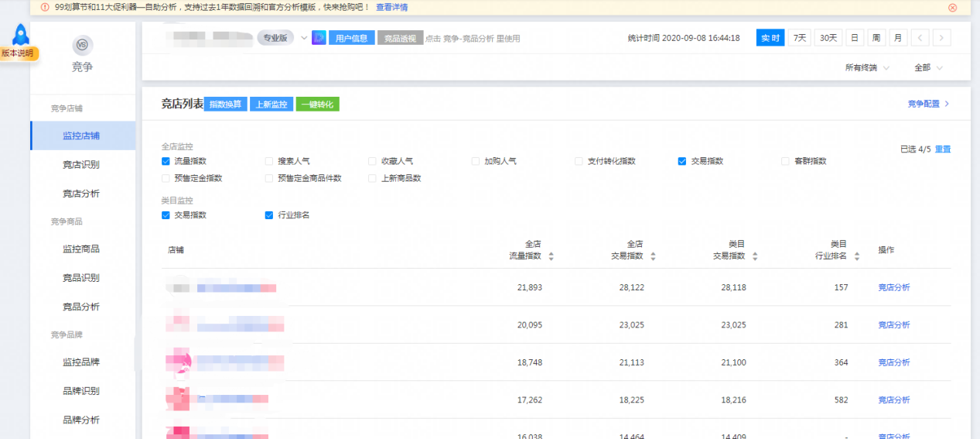Click the warning icon in the top banner
This screenshot has height=439, width=980.
pos(45,7)
